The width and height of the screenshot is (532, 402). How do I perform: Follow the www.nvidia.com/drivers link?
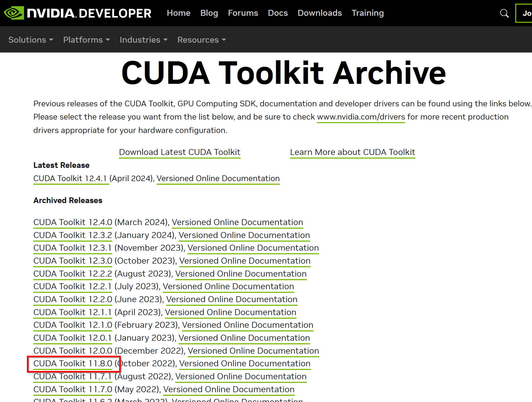(x=361, y=117)
